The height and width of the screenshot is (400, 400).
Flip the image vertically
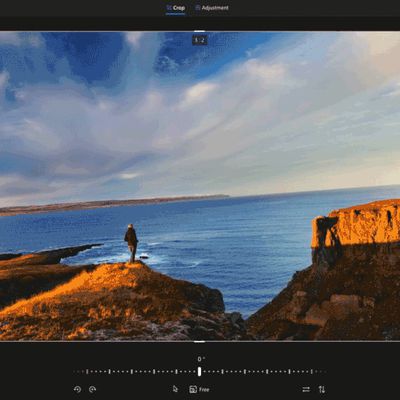pos(322,389)
